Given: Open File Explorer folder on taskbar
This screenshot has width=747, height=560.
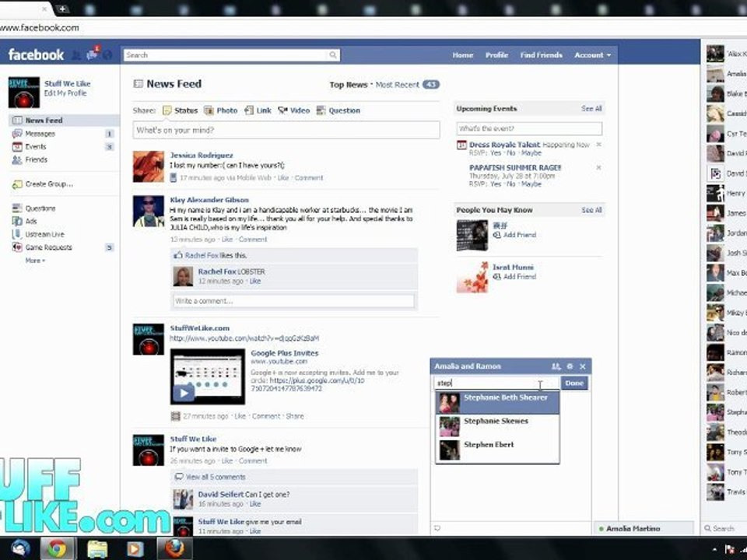Looking at the screenshot, I should point(96,548).
